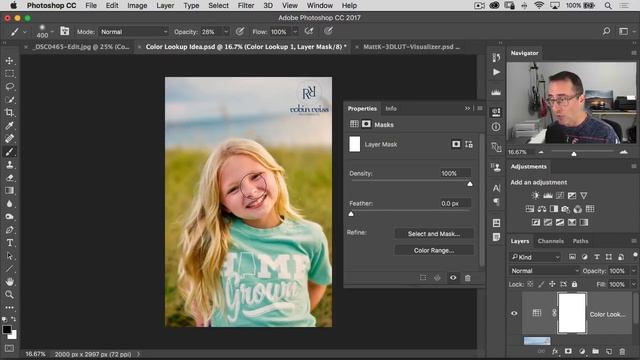Click the Density slider handle
This screenshot has height=360, width=640.
pyautogui.click(x=470, y=184)
